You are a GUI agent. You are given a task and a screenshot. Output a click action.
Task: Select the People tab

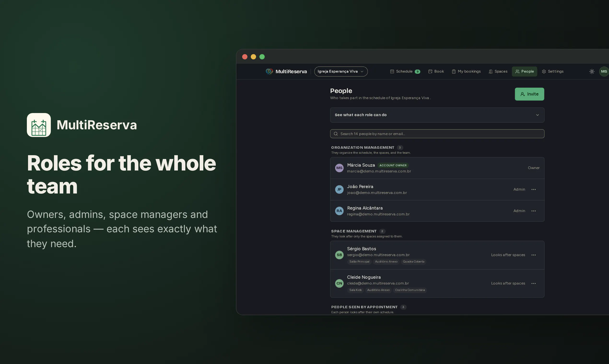(x=524, y=71)
